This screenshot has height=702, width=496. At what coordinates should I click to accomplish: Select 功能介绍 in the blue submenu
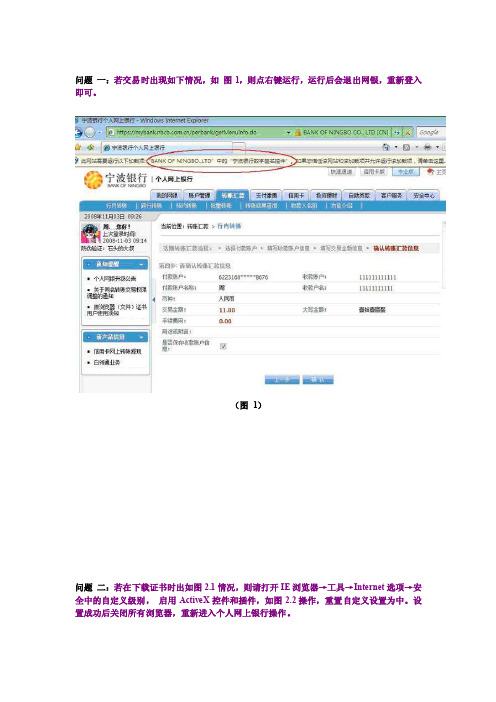click(x=342, y=206)
